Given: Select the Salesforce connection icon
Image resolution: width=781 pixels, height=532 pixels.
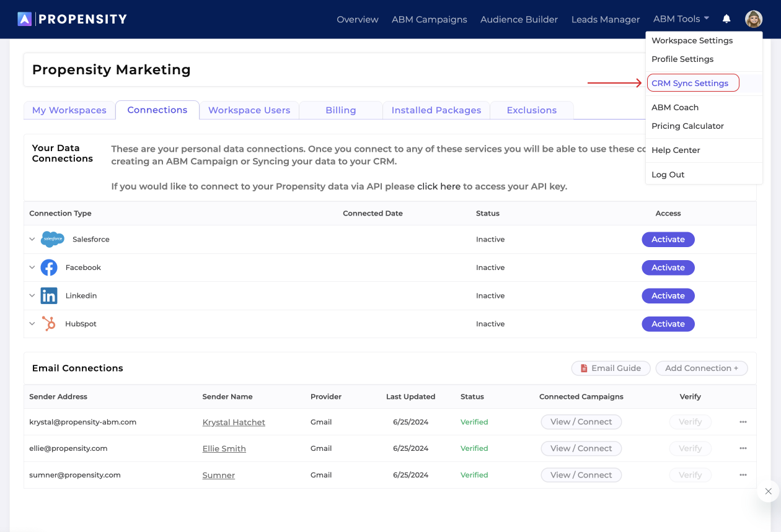Looking at the screenshot, I should [52, 239].
